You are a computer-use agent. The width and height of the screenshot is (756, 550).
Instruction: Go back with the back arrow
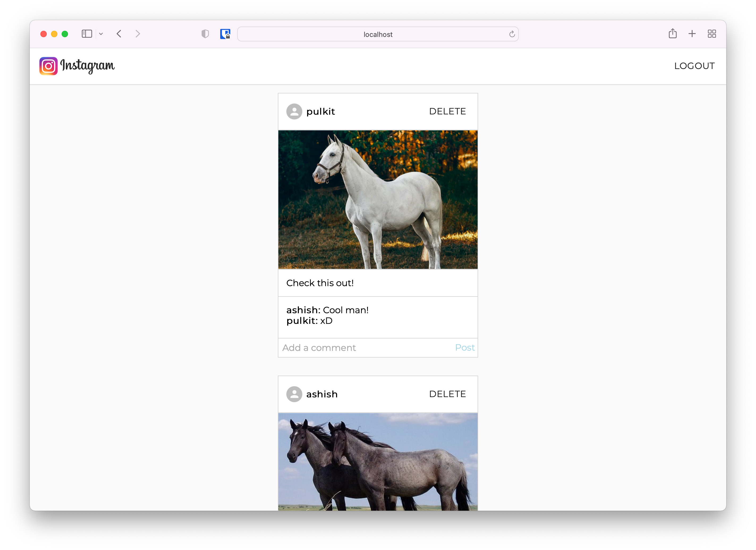119,34
